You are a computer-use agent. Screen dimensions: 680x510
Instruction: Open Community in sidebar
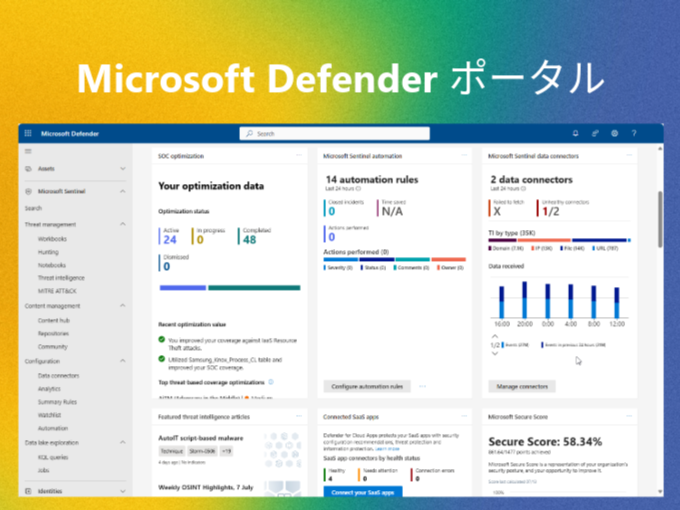click(52, 347)
